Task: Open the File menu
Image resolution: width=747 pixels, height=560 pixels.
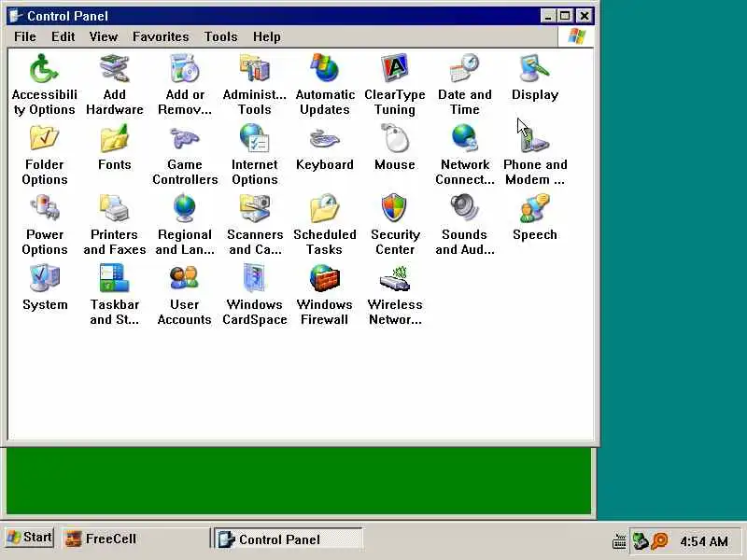Action: tap(25, 36)
